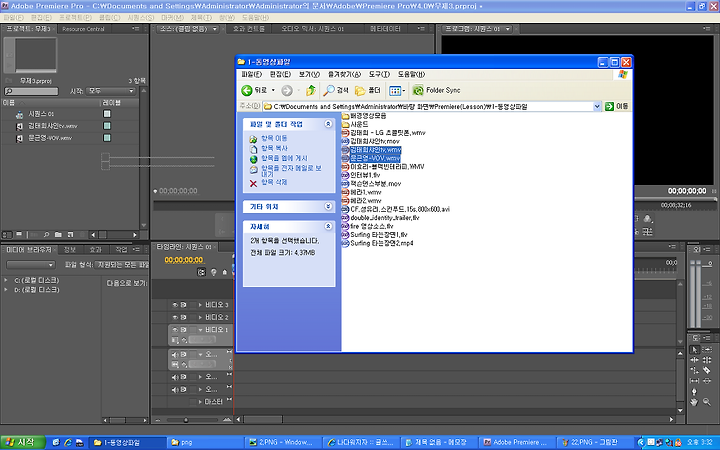Image resolution: width=720 pixels, height=450 pixels.
Task: Hide 비디오 3 track with eye toggle
Action: coord(175,305)
